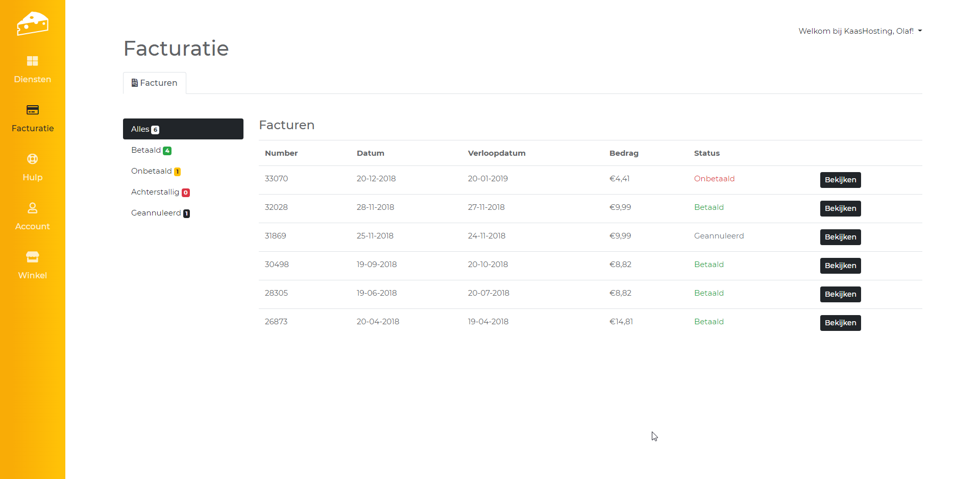Viewport: 980px width, 479px height.
Task: Open Winkel via the store icon
Action: [x=32, y=257]
